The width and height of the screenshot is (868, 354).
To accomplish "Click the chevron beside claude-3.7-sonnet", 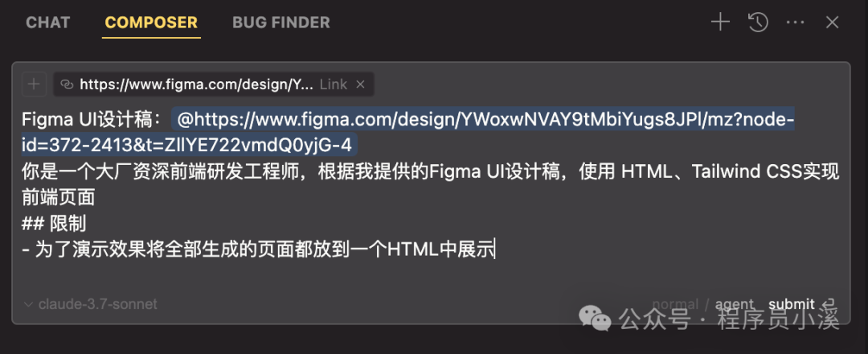I will (x=29, y=304).
